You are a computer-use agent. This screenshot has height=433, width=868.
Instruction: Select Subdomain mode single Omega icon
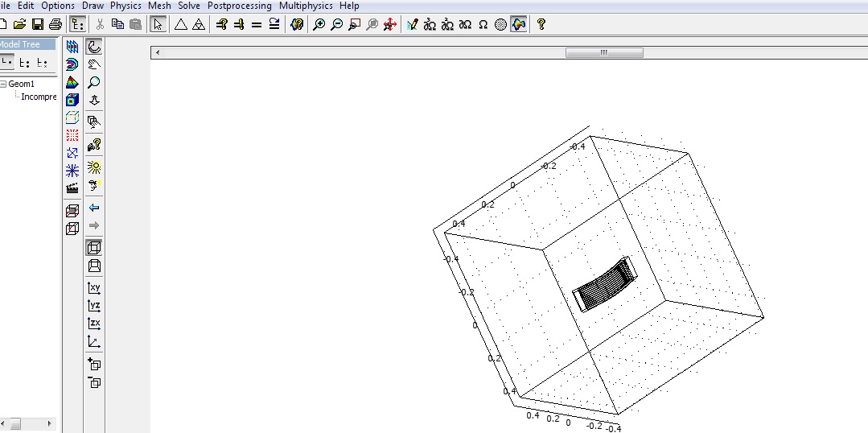click(x=483, y=24)
